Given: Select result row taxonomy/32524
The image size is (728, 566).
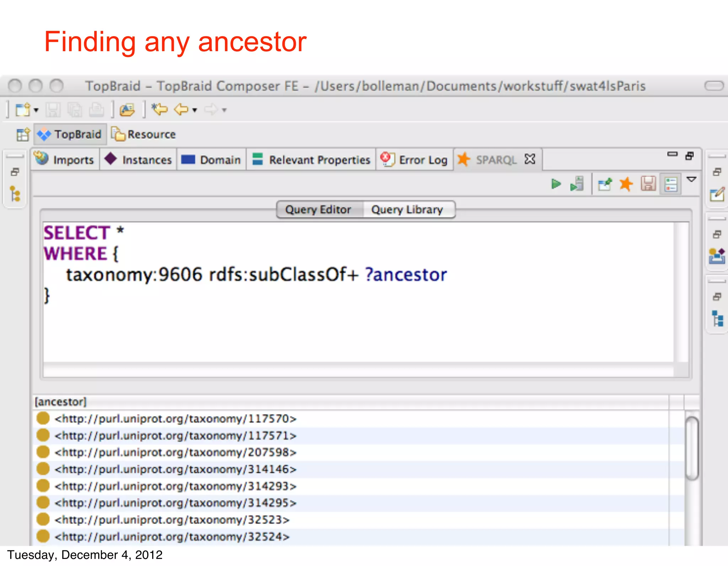Looking at the screenshot, I should (359, 537).
